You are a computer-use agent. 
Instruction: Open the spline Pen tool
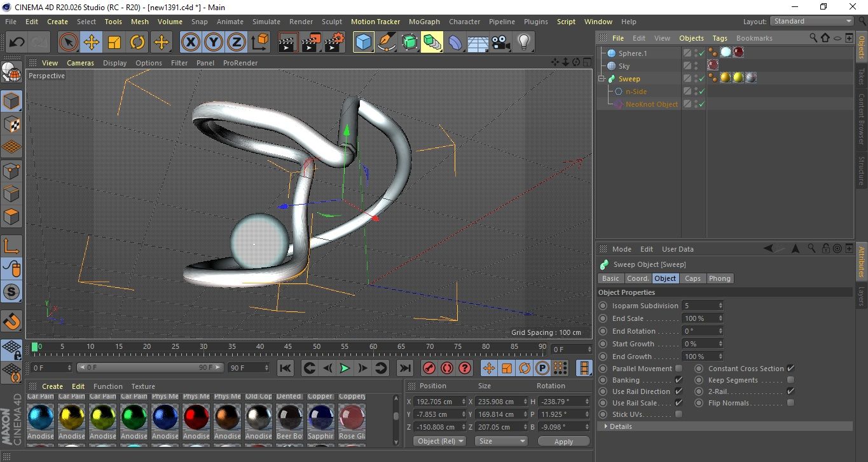[x=386, y=43]
